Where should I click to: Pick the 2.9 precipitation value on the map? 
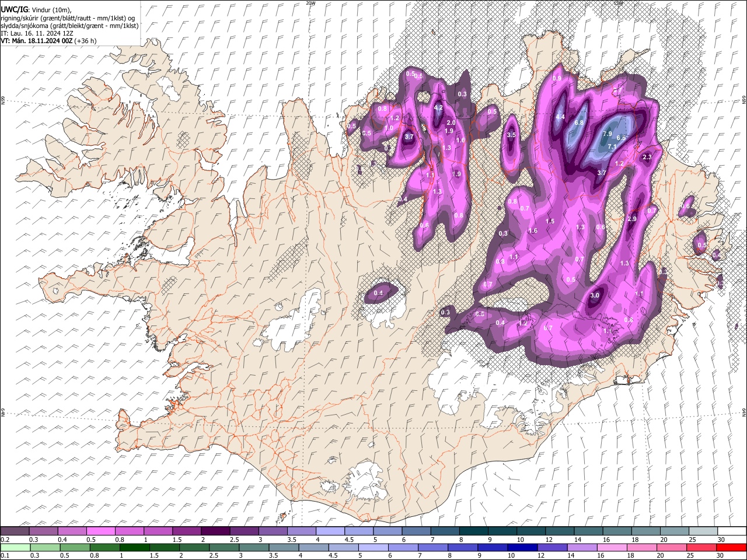tap(631, 219)
